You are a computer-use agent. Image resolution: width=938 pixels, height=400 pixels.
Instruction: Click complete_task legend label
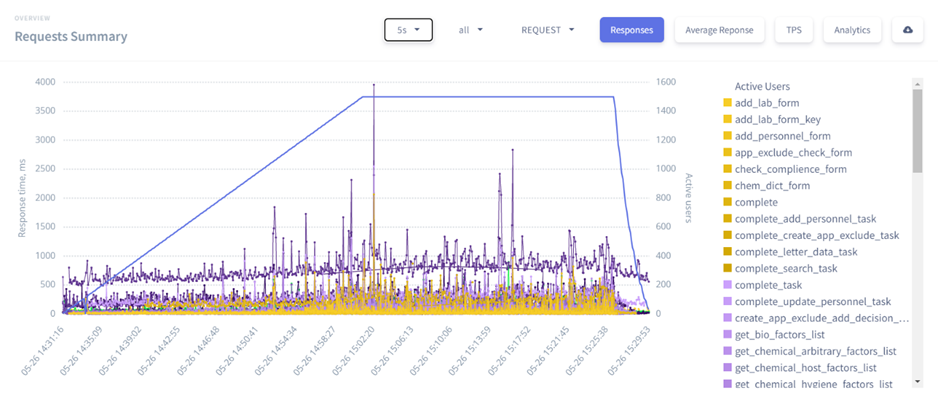point(769,285)
